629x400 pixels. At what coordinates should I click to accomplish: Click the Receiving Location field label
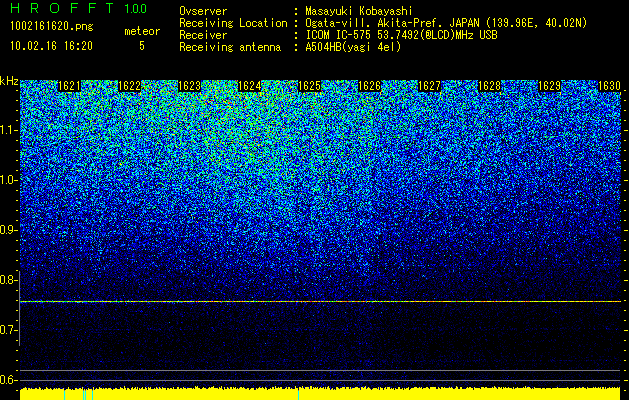point(233,23)
